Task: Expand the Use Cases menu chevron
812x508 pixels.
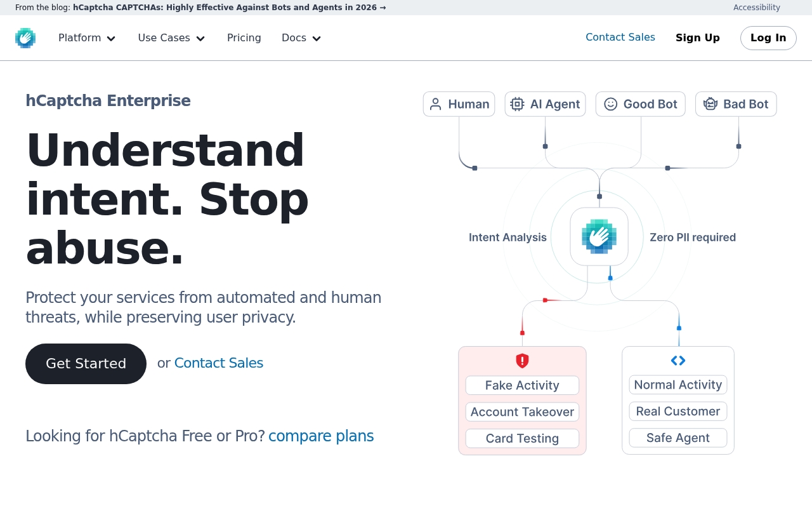Action: click(200, 39)
